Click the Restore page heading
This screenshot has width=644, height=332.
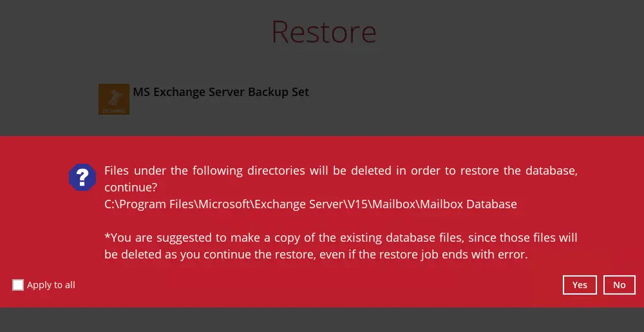[x=323, y=32]
